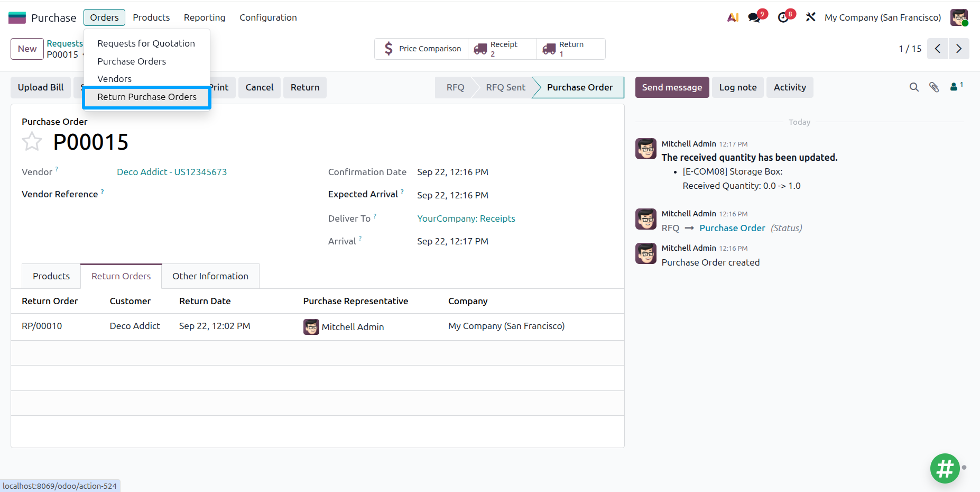The height and width of the screenshot is (492, 980).
Task: Open attachments via the paperclip icon
Action: (x=934, y=87)
